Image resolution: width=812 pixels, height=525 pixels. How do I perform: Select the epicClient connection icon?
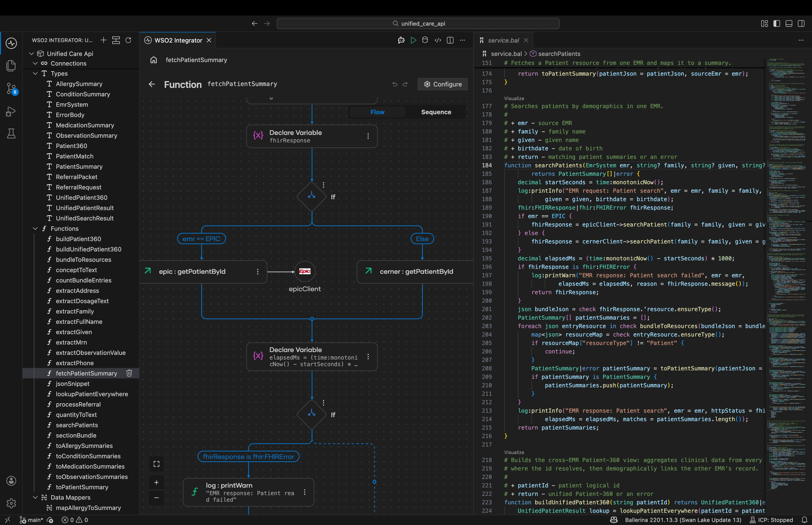click(x=305, y=271)
